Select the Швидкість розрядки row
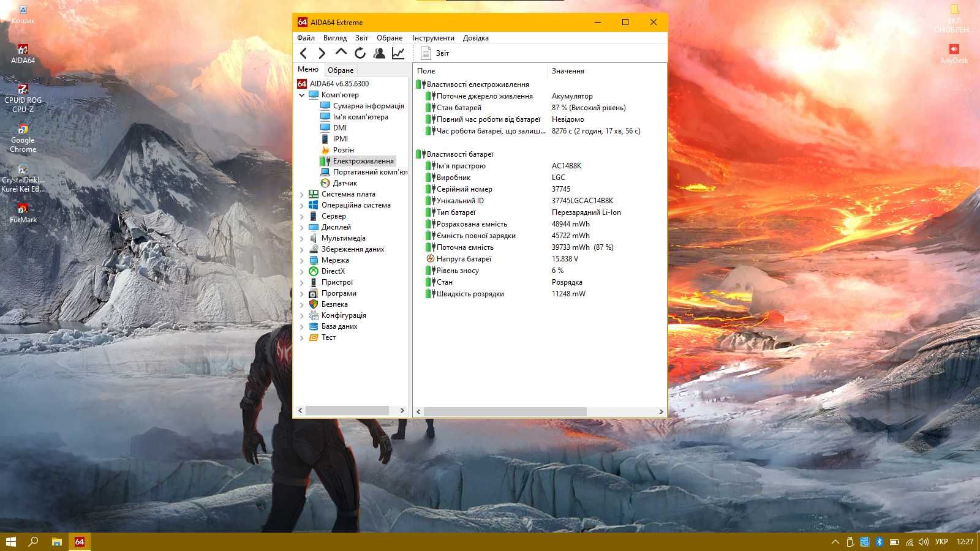This screenshot has height=551, width=980. pos(540,294)
